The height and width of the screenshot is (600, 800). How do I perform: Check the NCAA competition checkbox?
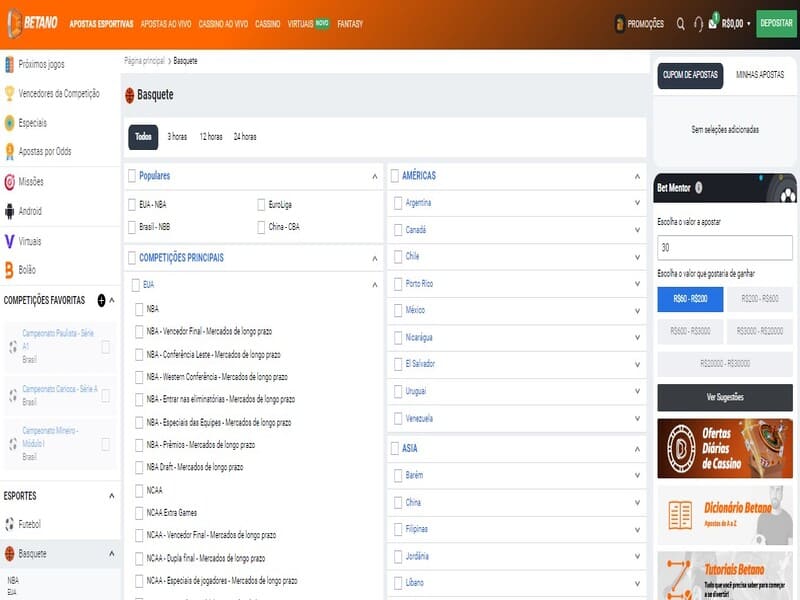(139, 491)
